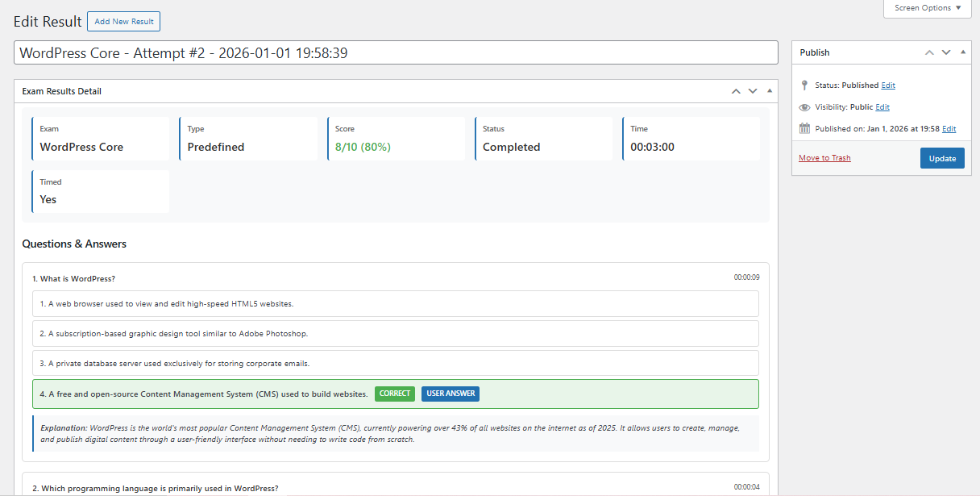
Task: Move the Exam Results Detail panel down
Action: [753, 91]
